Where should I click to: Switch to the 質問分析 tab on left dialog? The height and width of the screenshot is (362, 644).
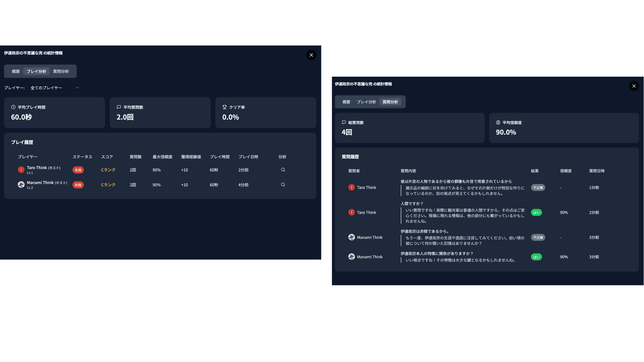(x=61, y=71)
